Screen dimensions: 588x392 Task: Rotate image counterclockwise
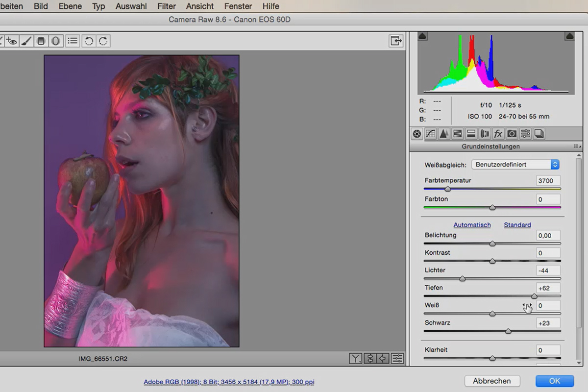89,41
